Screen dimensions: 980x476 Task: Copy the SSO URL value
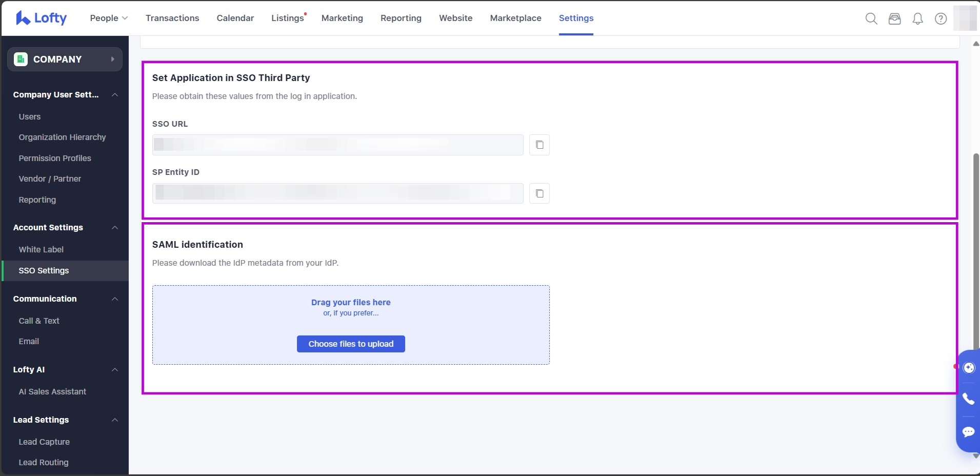point(539,145)
